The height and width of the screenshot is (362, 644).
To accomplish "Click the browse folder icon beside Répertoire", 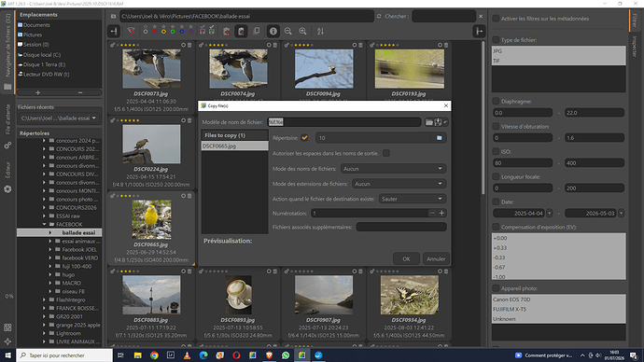I will pyautogui.click(x=439, y=138).
